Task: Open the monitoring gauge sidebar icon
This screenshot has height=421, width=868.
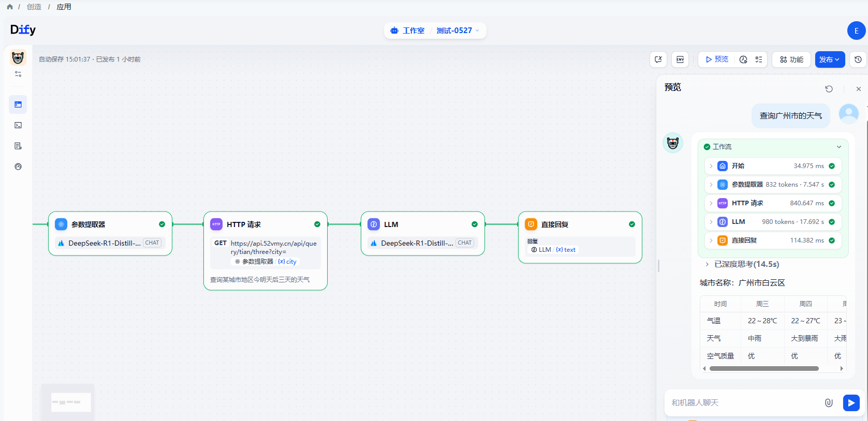Action: (x=18, y=167)
